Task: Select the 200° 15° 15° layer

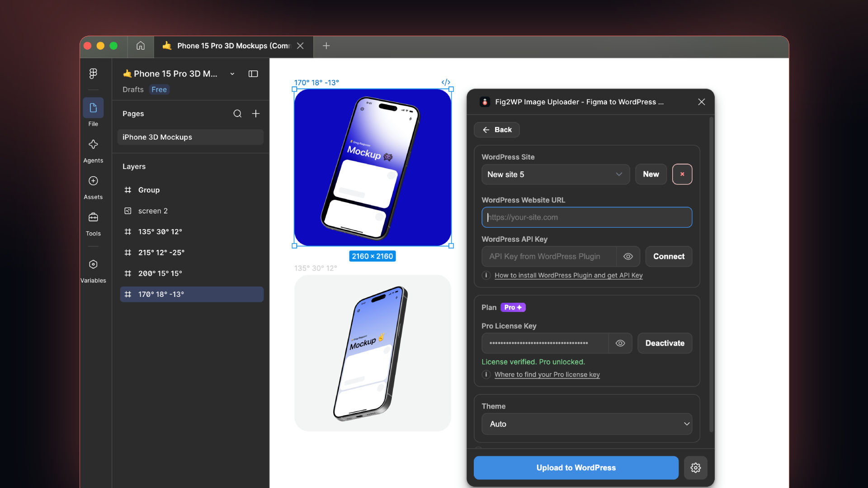Action: (192, 274)
